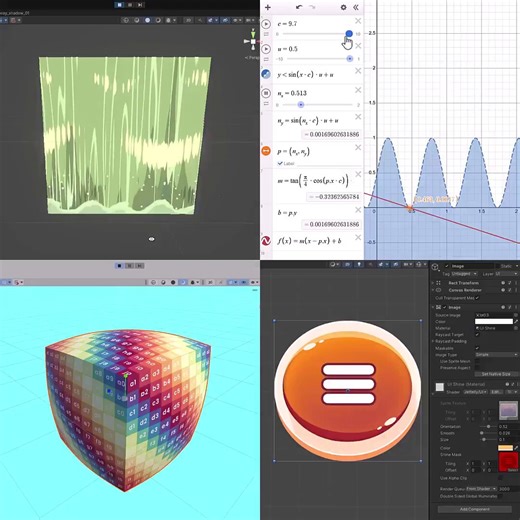Viewport: 520px width, 520px height.
Task: Click the n_x slider handle
Action: pos(301,105)
